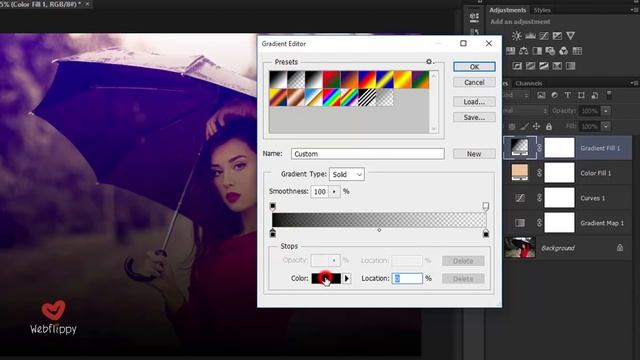Select the right opacity stop above gradient bar
Image resolution: width=640 pixels, height=360 pixels.
pyautogui.click(x=486, y=206)
